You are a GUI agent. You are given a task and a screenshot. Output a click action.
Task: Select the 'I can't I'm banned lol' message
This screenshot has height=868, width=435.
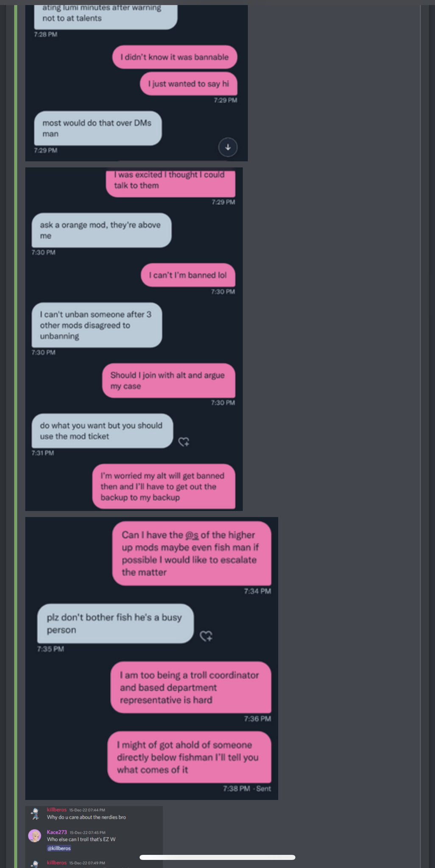coord(188,275)
